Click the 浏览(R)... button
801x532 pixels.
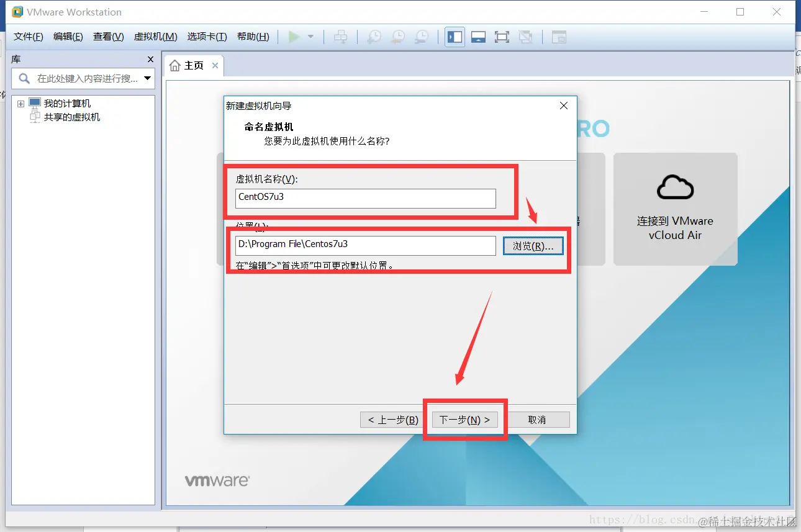point(533,246)
